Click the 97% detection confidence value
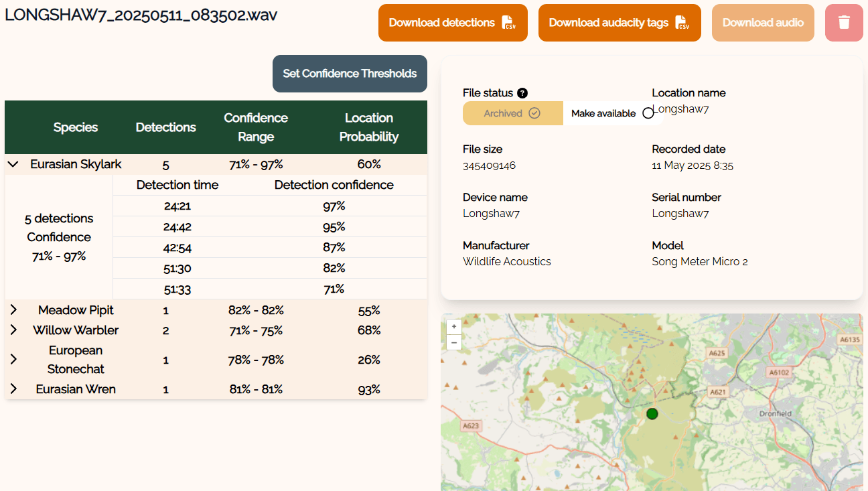 tap(334, 206)
